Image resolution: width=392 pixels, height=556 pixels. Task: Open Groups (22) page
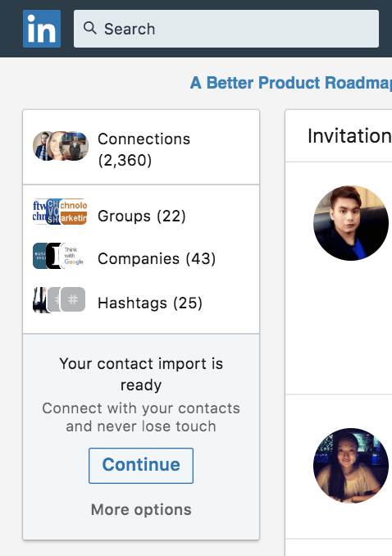pos(142,216)
